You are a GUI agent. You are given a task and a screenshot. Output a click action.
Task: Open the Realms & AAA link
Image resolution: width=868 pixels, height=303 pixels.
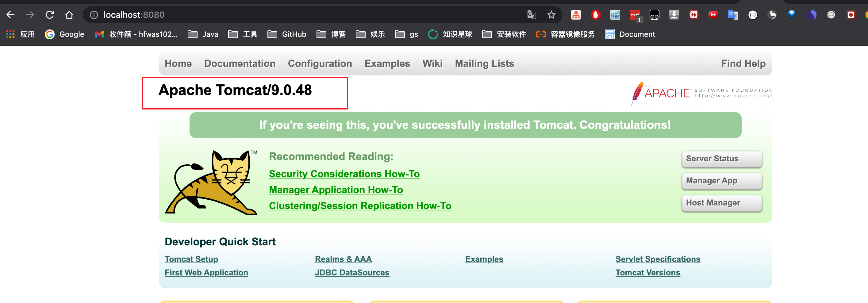pos(343,259)
